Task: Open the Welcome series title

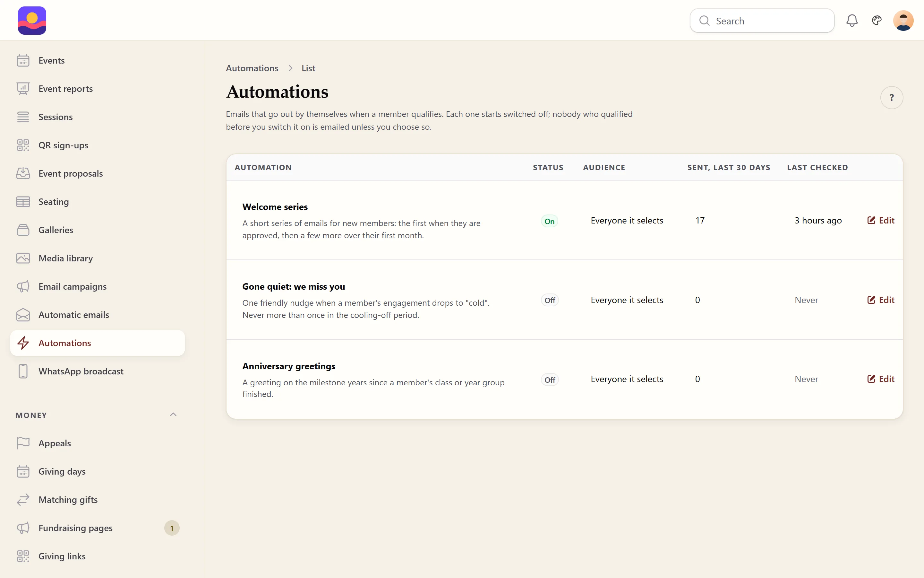Action: [275, 207]
